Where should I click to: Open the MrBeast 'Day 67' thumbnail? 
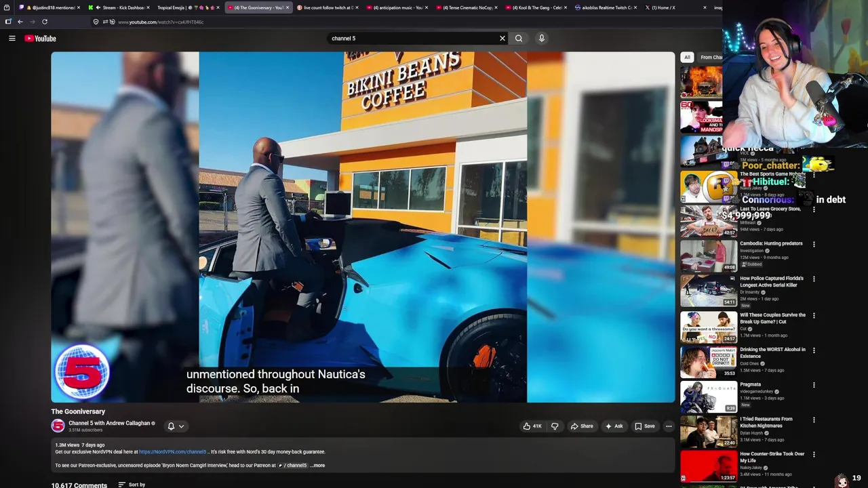pos(709,221)
